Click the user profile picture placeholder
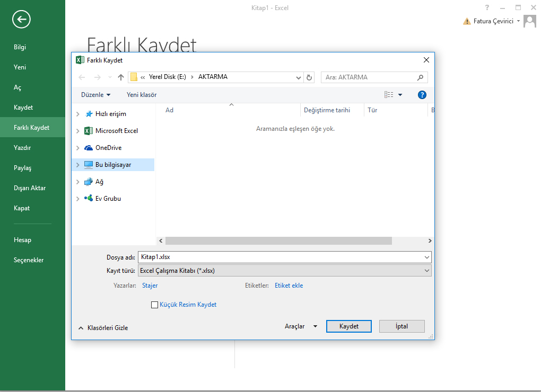Image resolution: width=541 pixels, height=392 pixels. coord(530,21)
